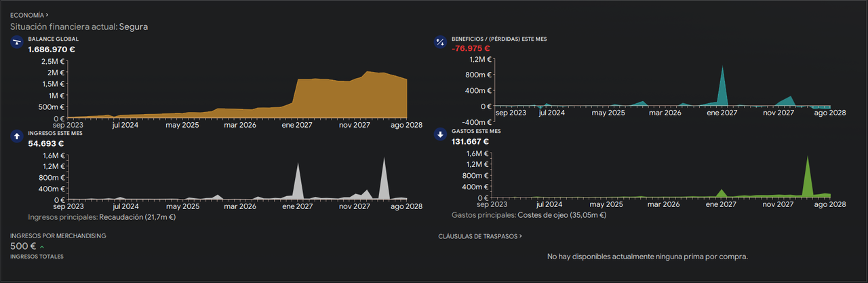
Task: Click the red -76.975 € loss value
Action: [x=471, y=49]
